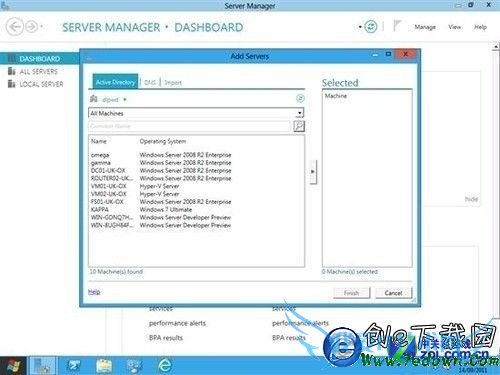Image resolution: width=500 pixels, height=375 pixels.
Task: Select the VM02-UK-OX machine row
Action: pyautogui.click(x=196, y=194)
